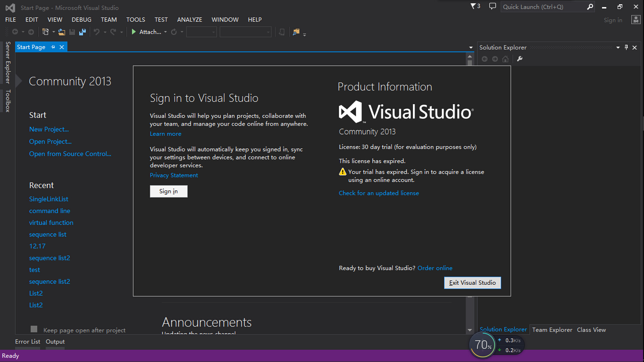Open the DEBUG menu
This screenshot has height=362, width=644.
pyautogui.click(x=82, y=20)
